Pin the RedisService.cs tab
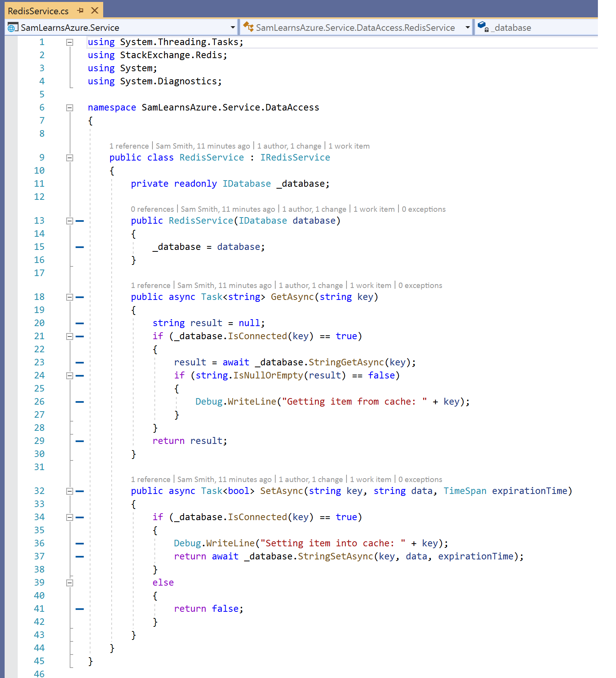Viewport: 616px width, 678px height. (80, 11)
